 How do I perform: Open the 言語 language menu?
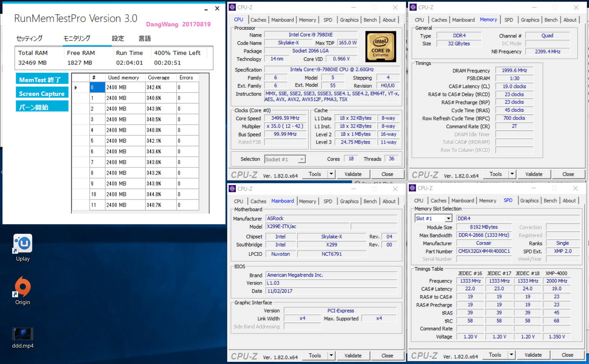145,39
